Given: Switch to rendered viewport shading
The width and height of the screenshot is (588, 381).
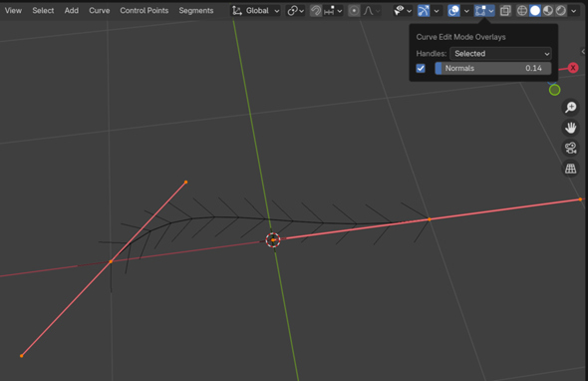Looking at the screenshot, I should (x=561, y=11).
